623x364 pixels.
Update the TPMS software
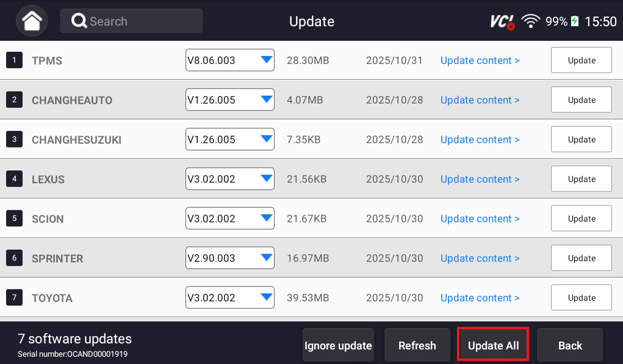tap(580, 60)
